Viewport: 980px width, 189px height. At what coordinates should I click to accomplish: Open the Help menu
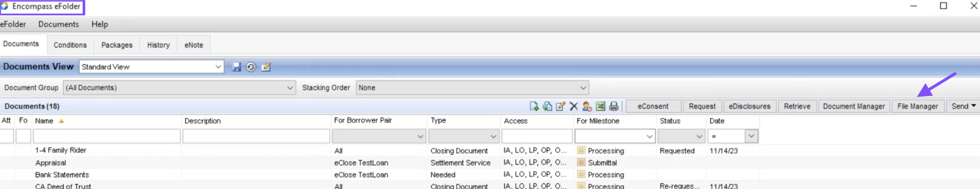pos(100,24)
